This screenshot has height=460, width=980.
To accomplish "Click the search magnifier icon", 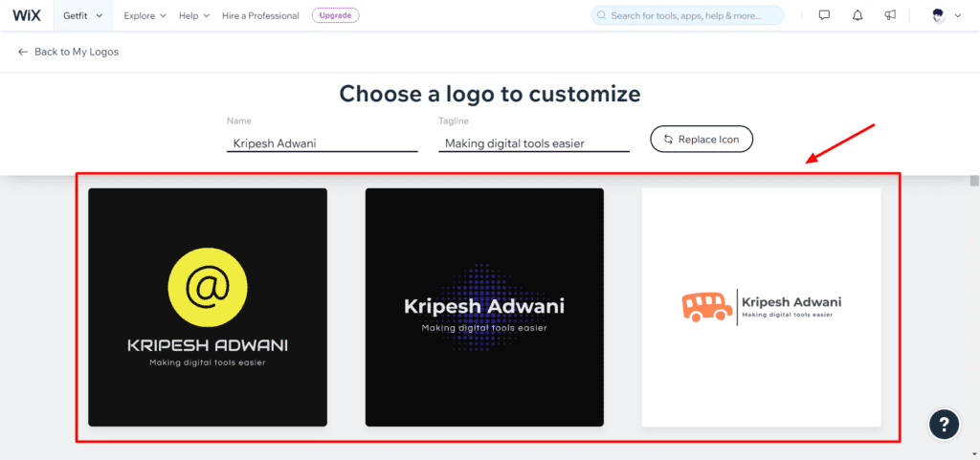I will click(602, 15).
